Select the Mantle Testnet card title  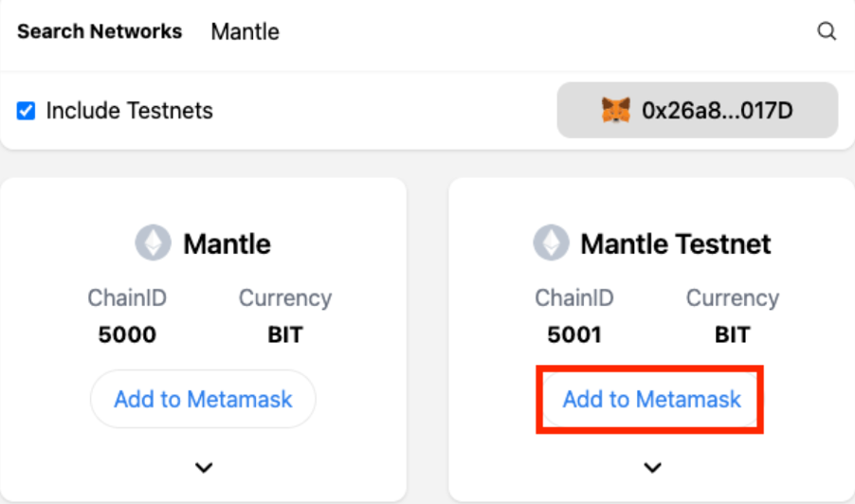[x=676, y=243]
